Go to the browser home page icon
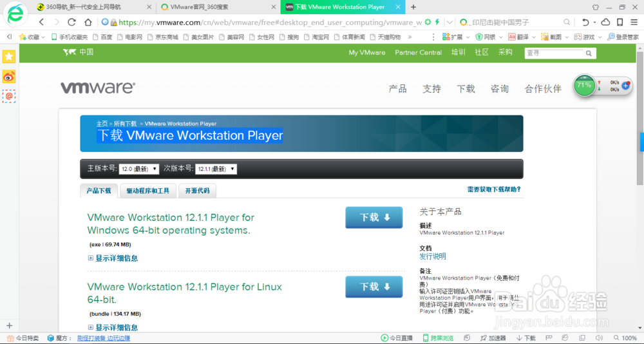The height and width of the screenshot is (344, 644). point(88,22)
